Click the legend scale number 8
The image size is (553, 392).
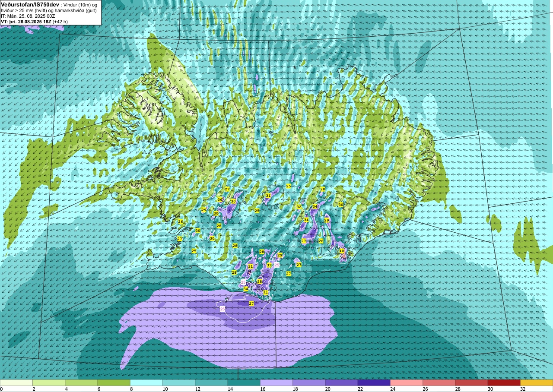click(131, 389)
